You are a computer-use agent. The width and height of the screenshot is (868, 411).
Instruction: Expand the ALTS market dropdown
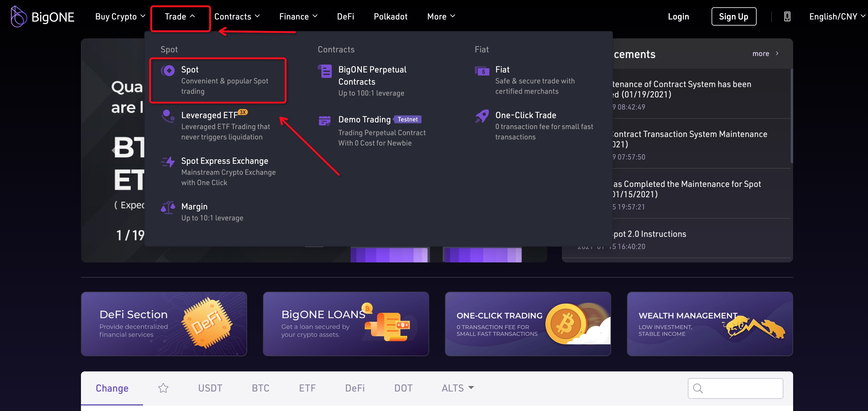coord(458,388)
